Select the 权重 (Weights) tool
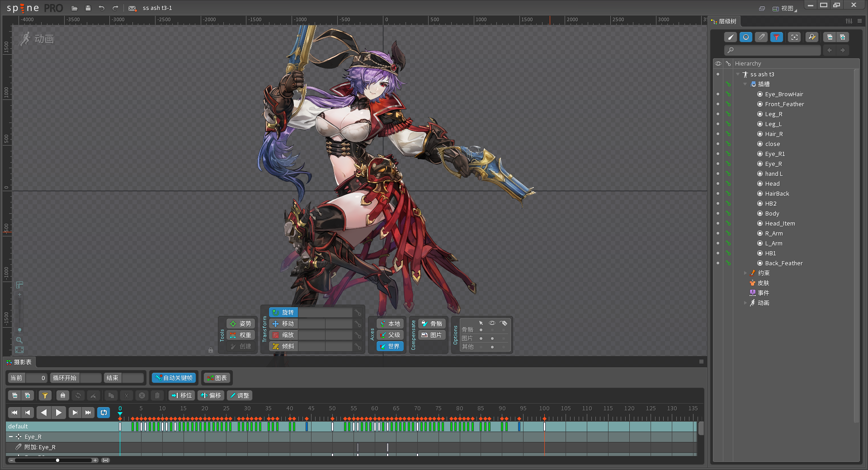 pos(241,335)
